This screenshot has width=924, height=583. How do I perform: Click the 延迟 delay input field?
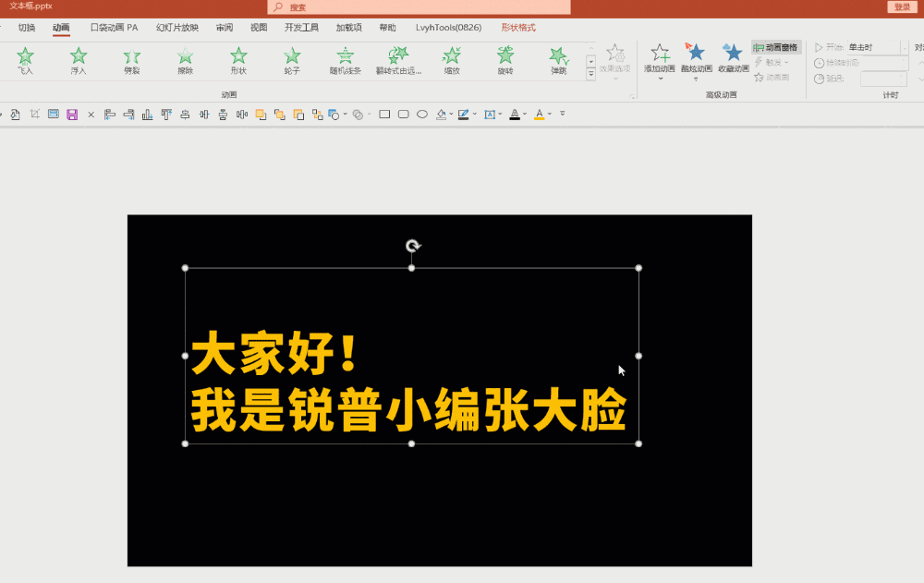click(x=882, y=79)
